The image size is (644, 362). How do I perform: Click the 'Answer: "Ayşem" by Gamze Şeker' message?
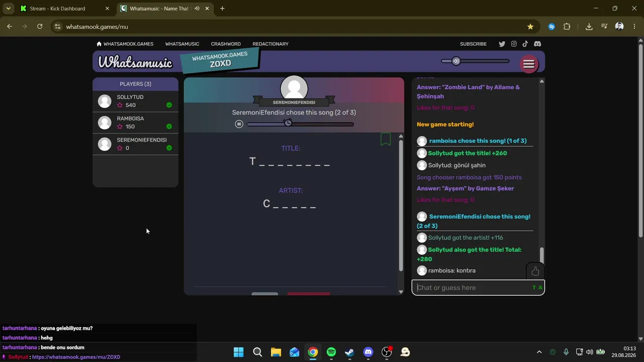(465, 189)
